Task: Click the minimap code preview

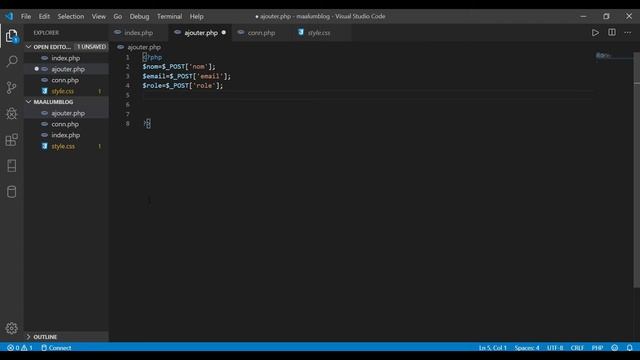Action: [x=603, y=56]
